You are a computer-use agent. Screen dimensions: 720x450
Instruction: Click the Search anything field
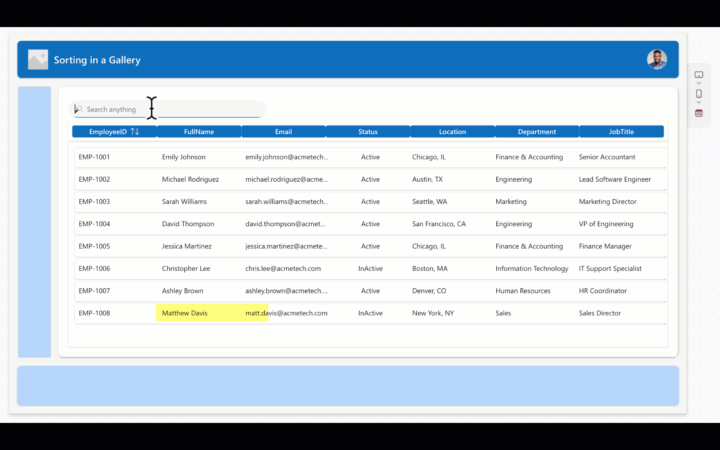168,109
